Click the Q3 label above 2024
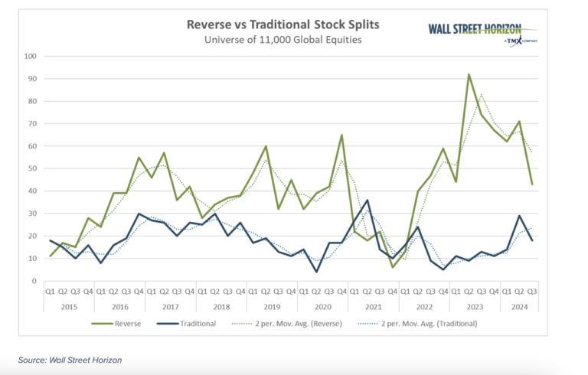This screenshot has height=375, width=588. pyautogui.click(x=532, y=292)
